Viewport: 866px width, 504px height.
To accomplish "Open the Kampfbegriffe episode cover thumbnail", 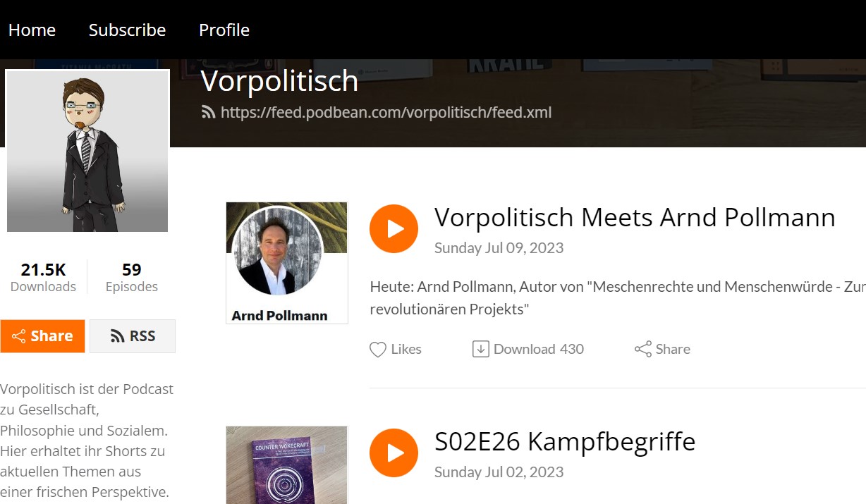I will pyautogui.click(x=287, y=465).
